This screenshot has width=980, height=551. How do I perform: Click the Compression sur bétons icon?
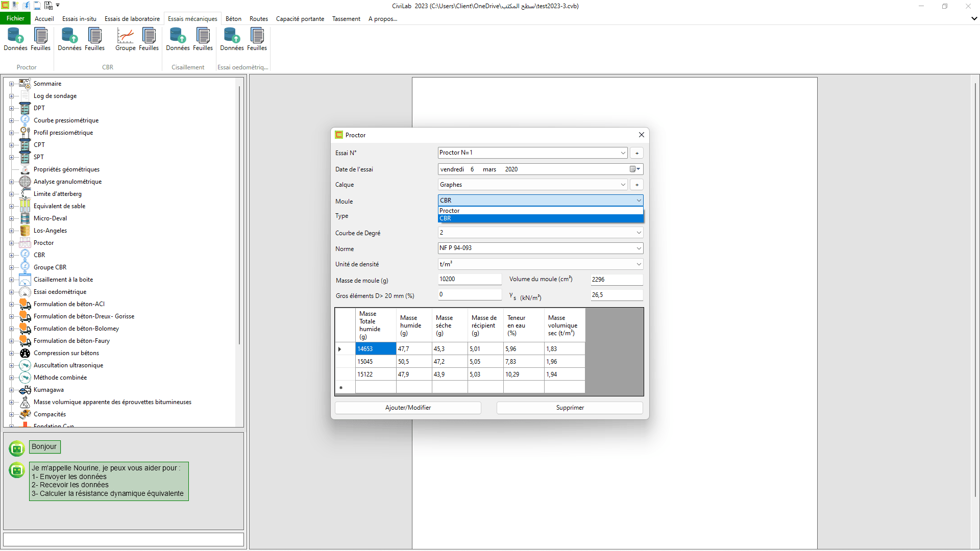tap(25, 353)
